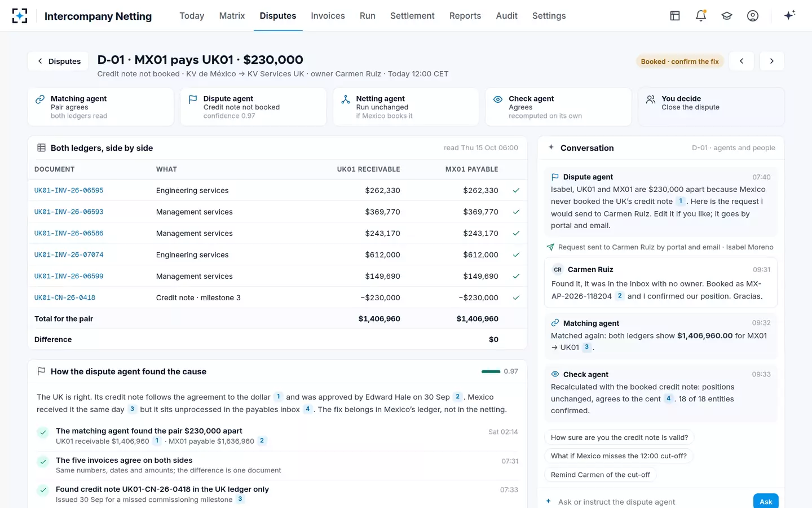The width and height of the screenshot is (812, 508).
Task: Select the Matching agent step card
Action: click(x=101, y=107)
